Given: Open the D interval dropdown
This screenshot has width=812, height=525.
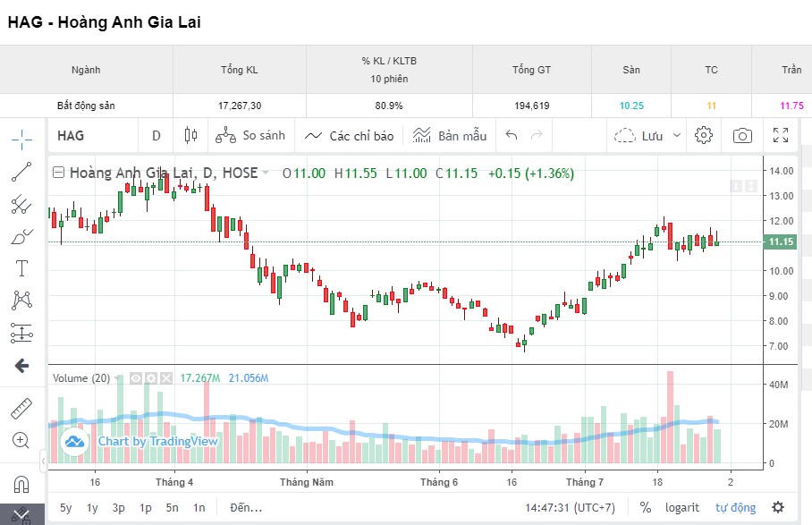Looking at the screenshot, I should click(x=156, y=136).
